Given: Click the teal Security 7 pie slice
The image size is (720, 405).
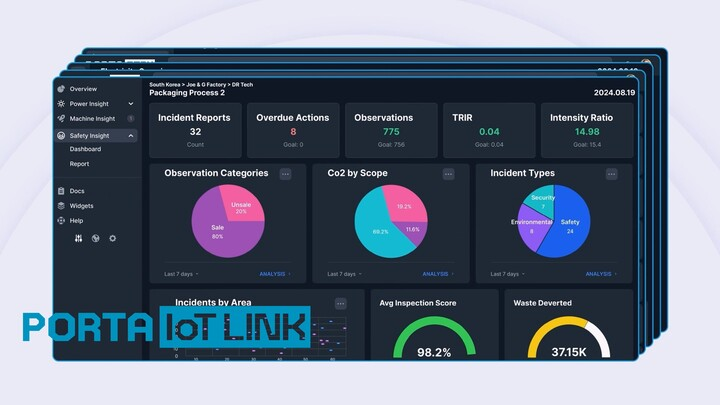Looking at the screenshot, I should click(543, 201).
